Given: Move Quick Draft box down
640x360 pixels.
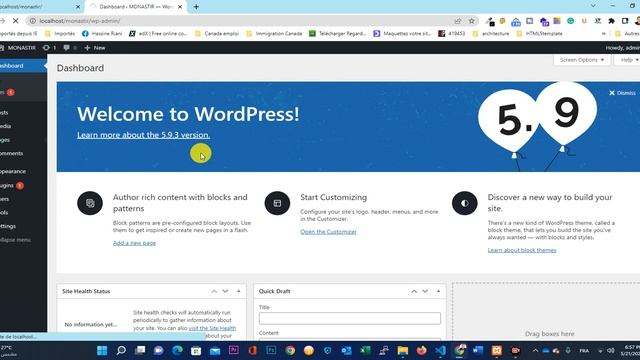Looking at the screenshot, I should pos(425,291).
